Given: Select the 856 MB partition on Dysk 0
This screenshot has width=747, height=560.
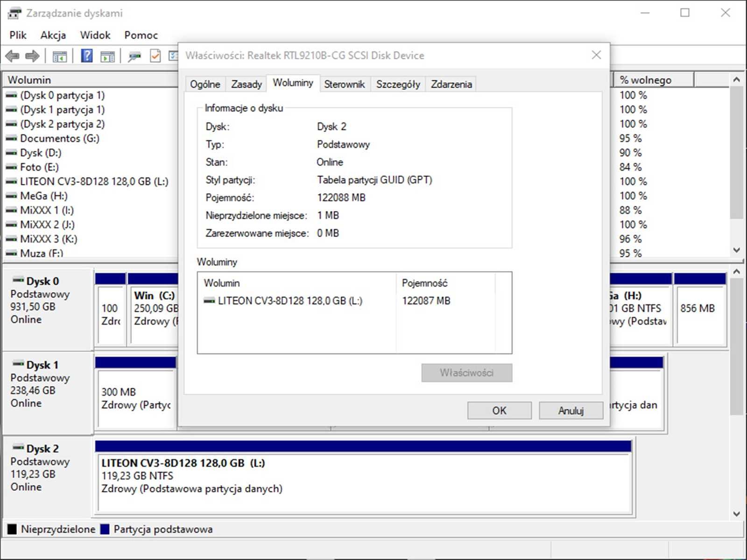Looking at the screenshot, I should click(700, 310).
